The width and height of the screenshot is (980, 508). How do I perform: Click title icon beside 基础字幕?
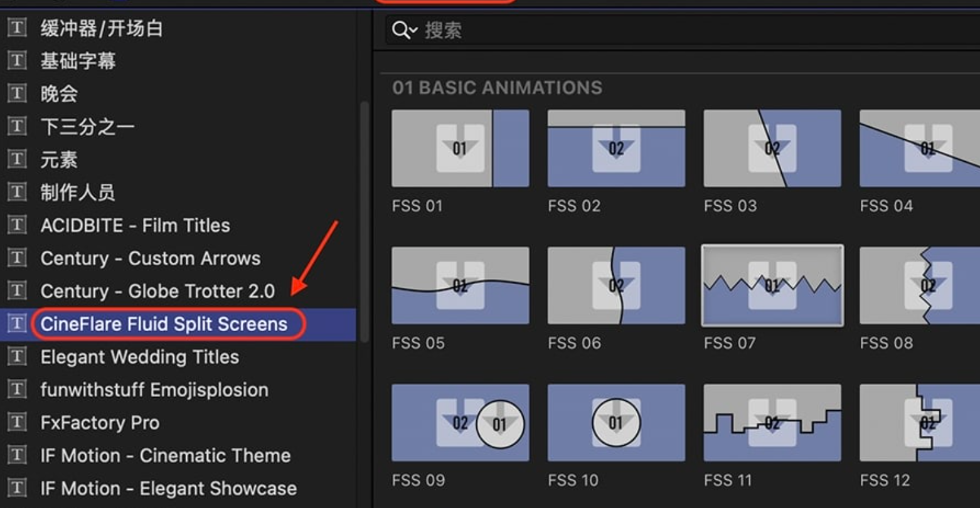17,61
